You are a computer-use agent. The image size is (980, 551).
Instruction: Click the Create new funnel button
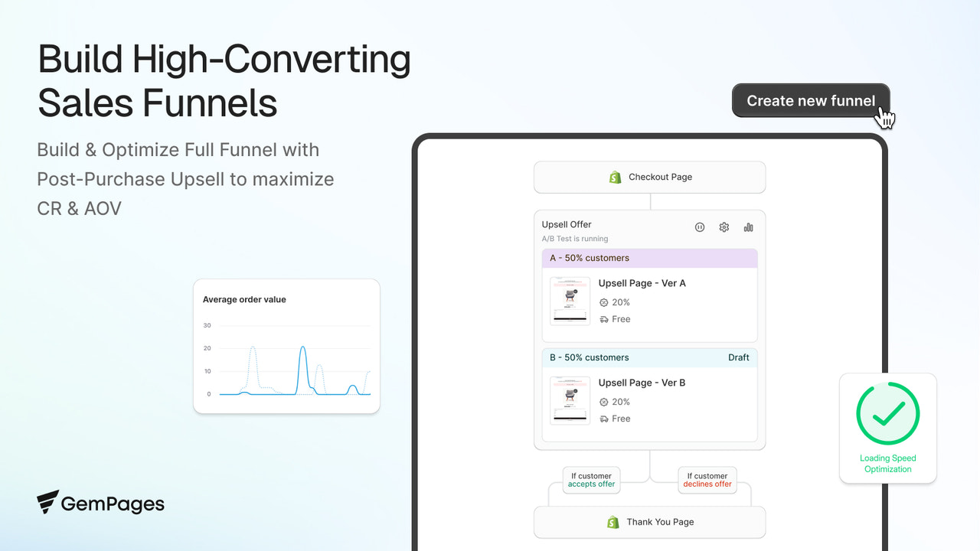[x=810, y=100]
